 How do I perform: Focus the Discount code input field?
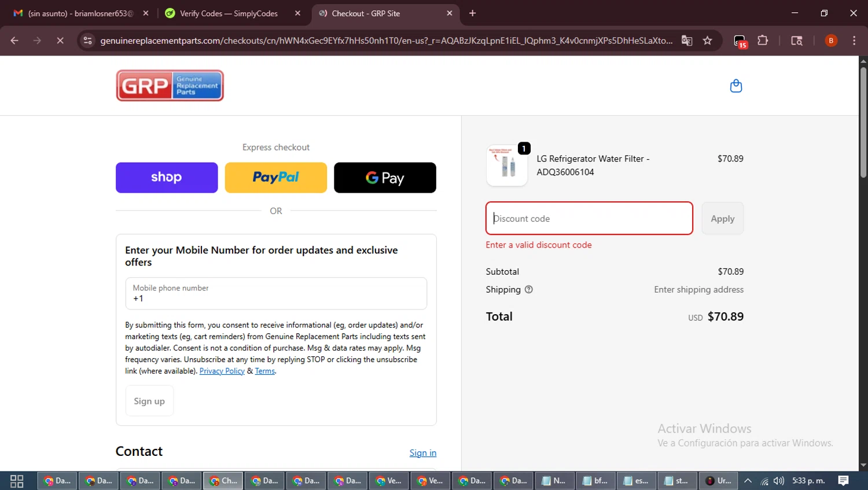[x=589, y=219]
